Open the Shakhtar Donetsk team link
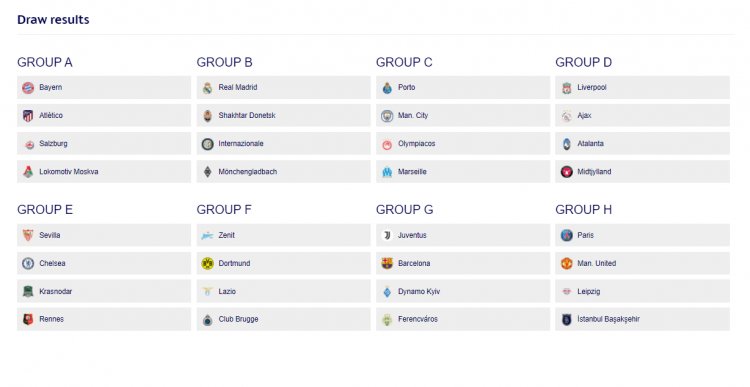This screenshot has width=750, height=387. (247, 115)
